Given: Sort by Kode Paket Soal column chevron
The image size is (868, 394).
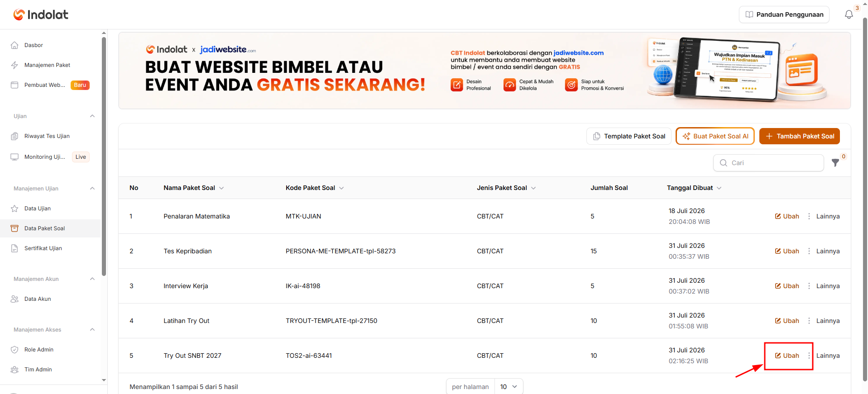Looking at the screenshot, I should tap(341, 188).
